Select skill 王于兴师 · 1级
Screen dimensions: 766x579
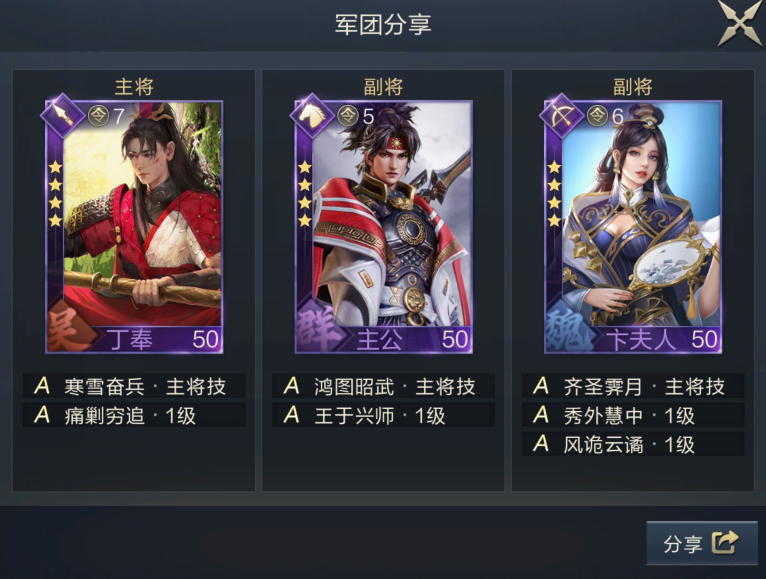click(383, 415)
